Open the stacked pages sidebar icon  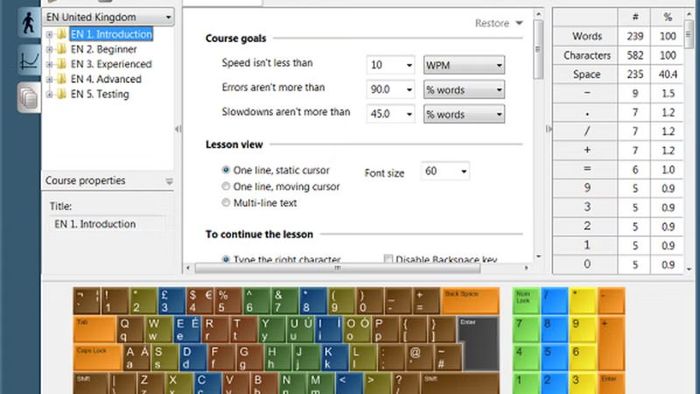click(29, 97)
